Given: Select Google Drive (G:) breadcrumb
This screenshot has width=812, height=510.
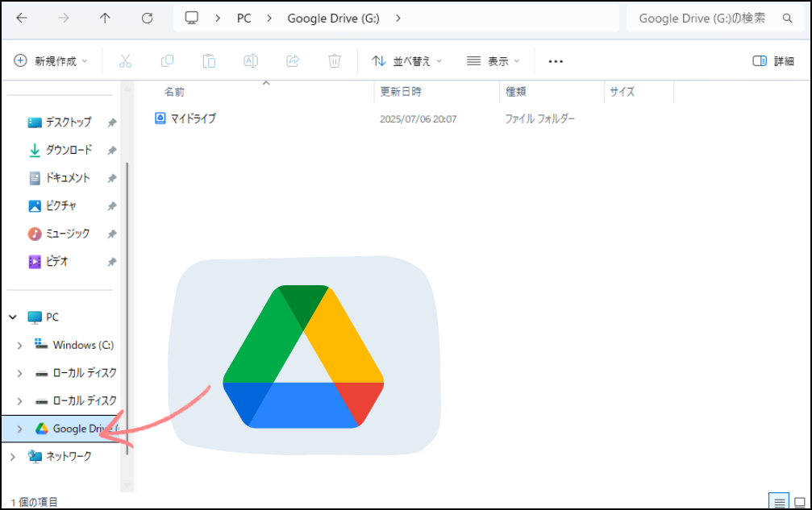Looking at the screenshot, I should click(334, 18).
